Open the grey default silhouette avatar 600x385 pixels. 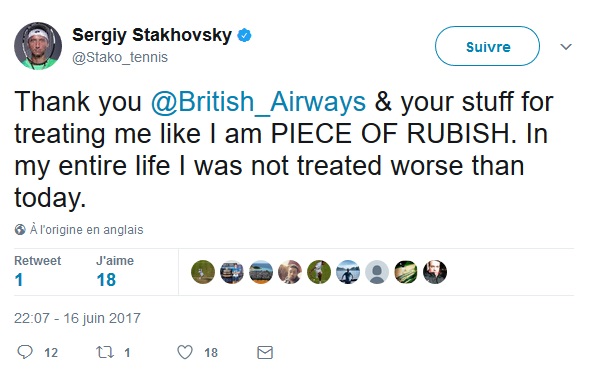tap(377, 272)
